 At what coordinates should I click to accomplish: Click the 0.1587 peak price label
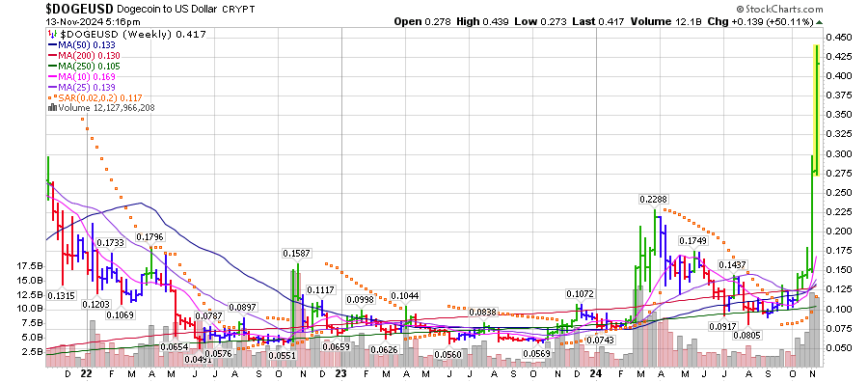tap(297, 253)
